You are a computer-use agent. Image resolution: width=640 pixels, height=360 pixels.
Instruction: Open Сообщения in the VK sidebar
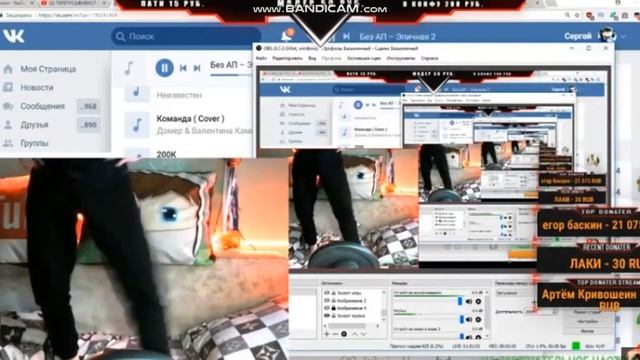pos(42,106)
